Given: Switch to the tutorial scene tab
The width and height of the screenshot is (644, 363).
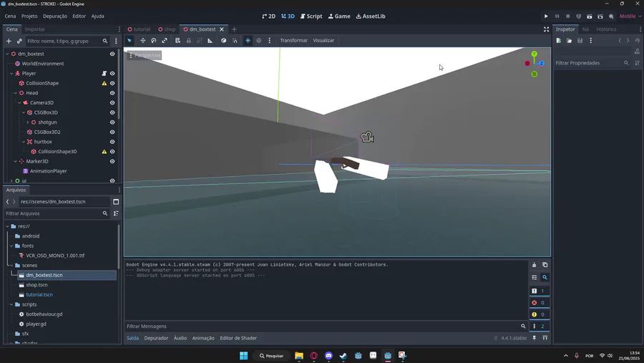Looking at the screenshot, I should click(x=139, y=29).
